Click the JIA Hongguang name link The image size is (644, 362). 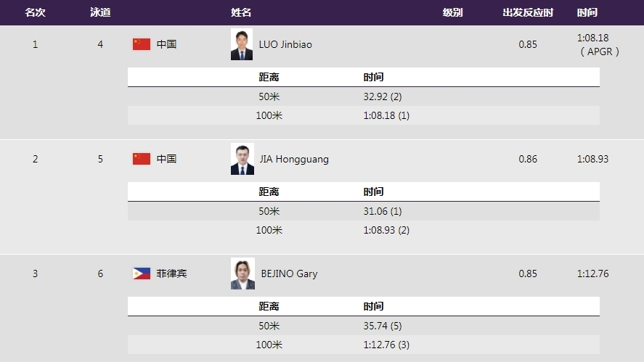pos(293,159)
